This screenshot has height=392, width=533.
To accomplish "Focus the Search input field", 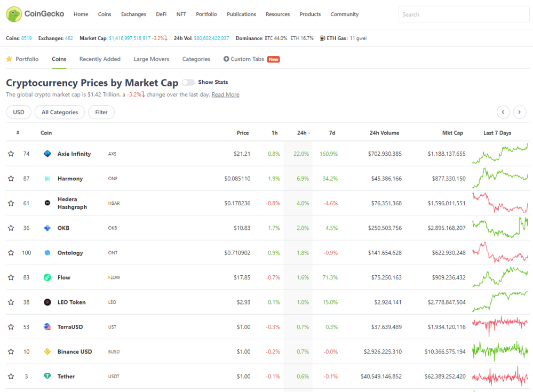I will 464,14.
